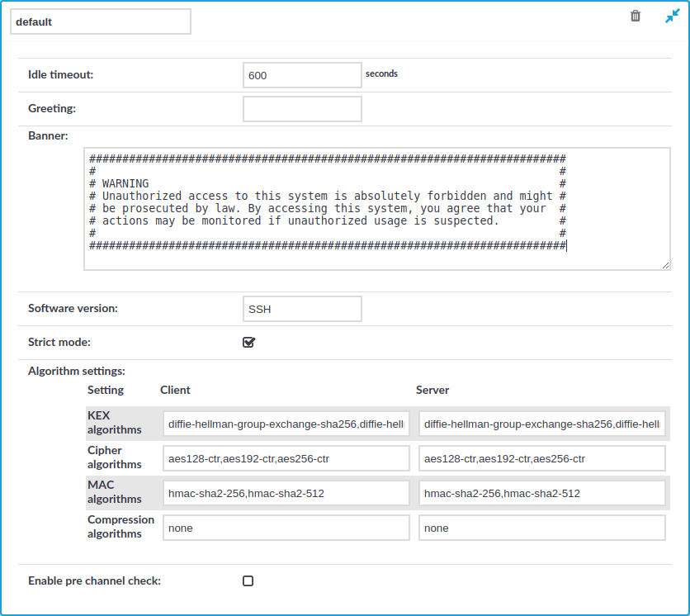Click the 'Strict mode:' label

(x=59, y=342)
